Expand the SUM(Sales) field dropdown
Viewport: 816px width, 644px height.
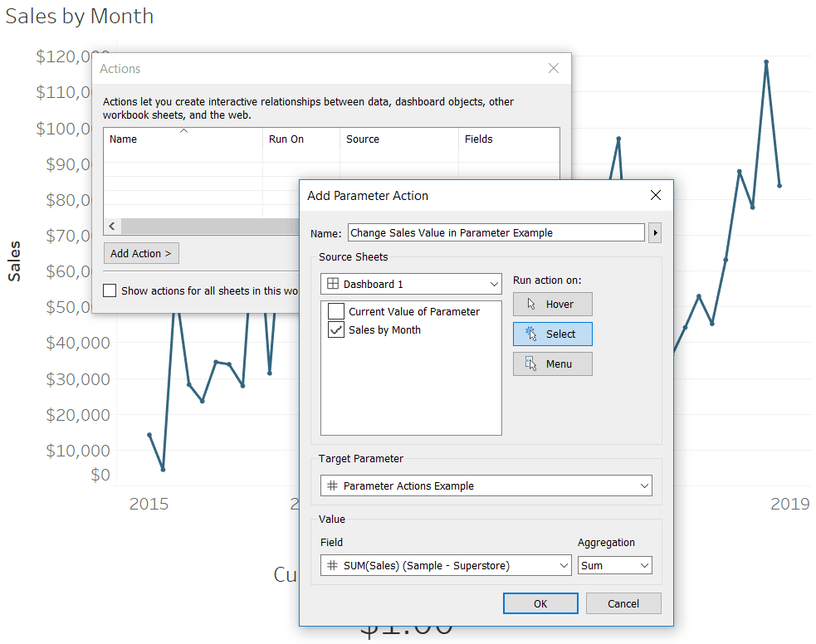pyautogui.click(x=446, y=565)
